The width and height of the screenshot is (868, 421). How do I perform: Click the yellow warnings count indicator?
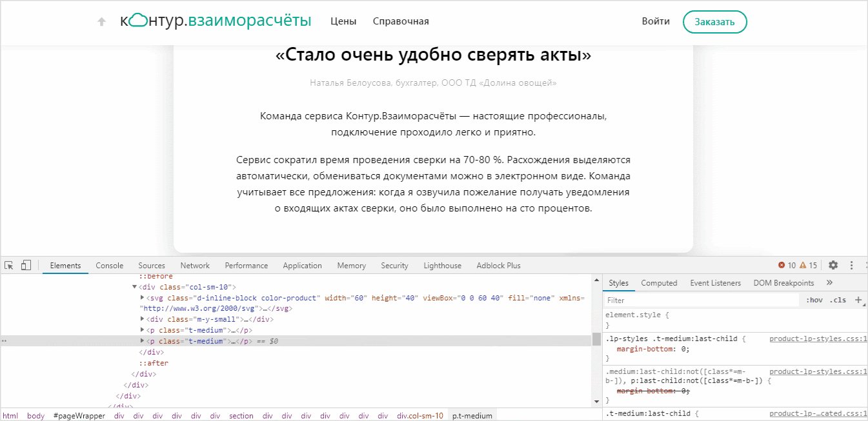coord(808,265)
